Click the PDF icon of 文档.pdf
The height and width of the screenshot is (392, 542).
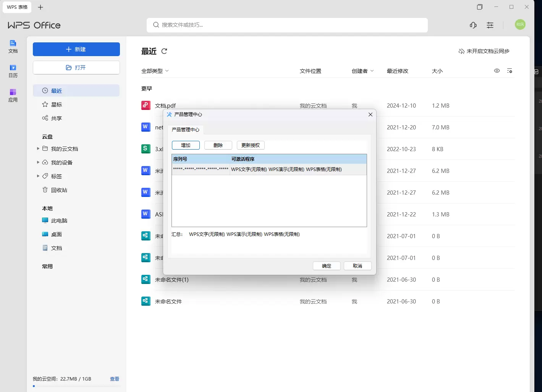[146, 105]
